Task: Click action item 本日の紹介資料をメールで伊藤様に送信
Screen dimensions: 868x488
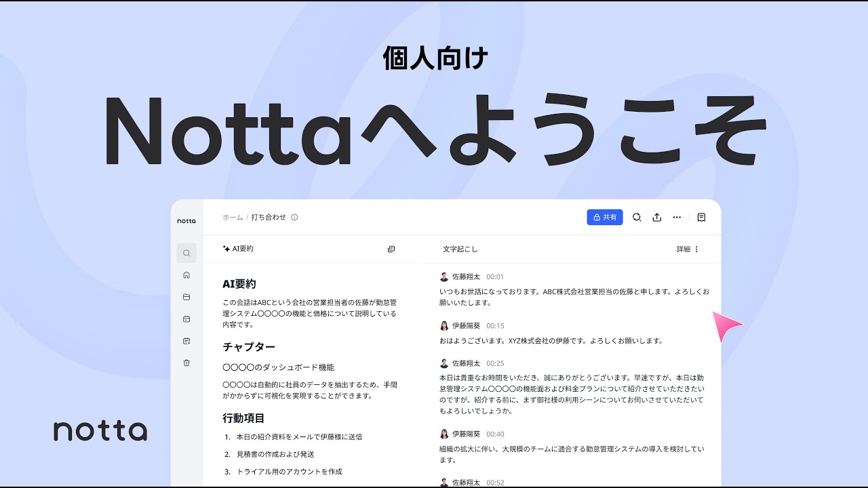Action: 299,436
